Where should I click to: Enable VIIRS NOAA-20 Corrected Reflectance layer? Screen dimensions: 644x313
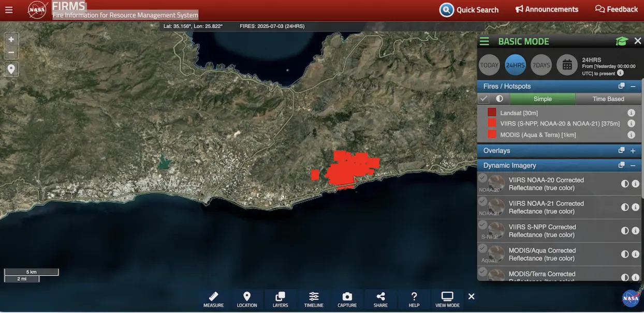point(482,178)
